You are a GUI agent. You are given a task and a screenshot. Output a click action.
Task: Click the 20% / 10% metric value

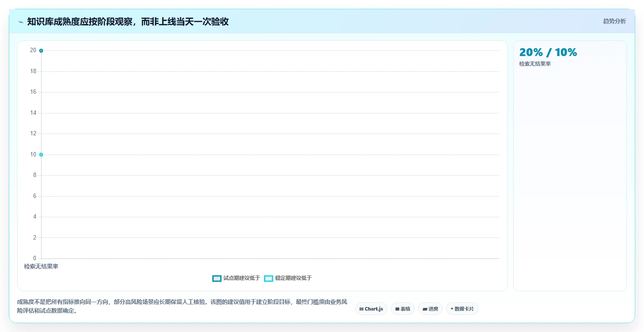point(548,53)
